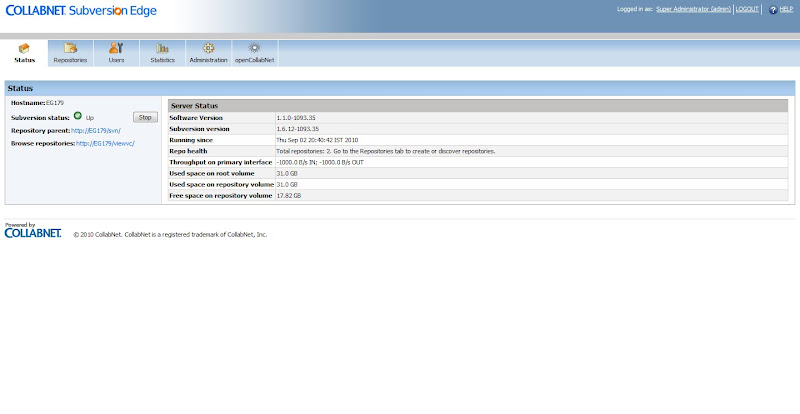Click the Server Status table header
Screen dimensions: 800x414
coord(478,106)
